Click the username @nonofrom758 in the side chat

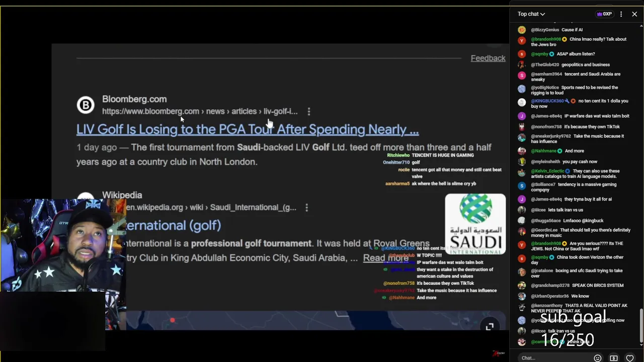pos(546,127)
